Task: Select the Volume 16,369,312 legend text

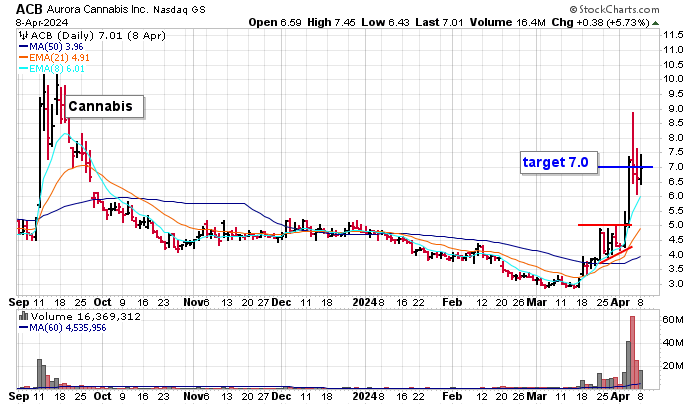Action: [x=86, y=317]
